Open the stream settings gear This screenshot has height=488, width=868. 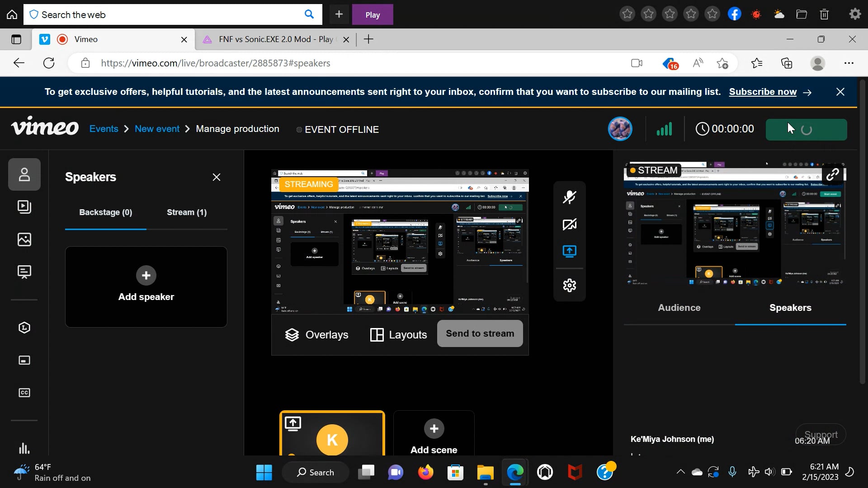click(x=570, y=285)
